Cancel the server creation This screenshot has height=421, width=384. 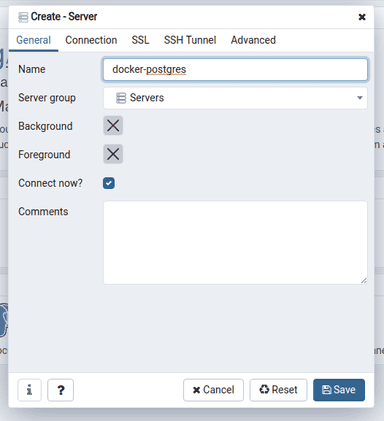213,390
